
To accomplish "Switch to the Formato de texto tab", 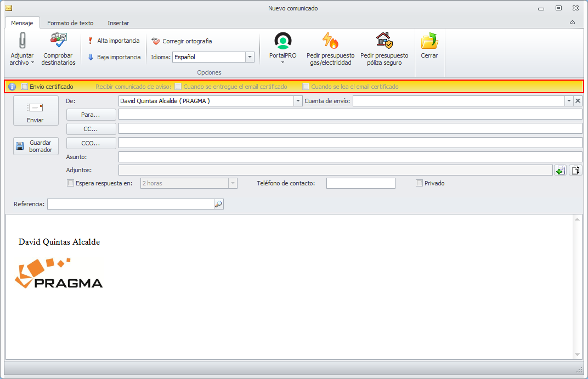I will point(70,23).
